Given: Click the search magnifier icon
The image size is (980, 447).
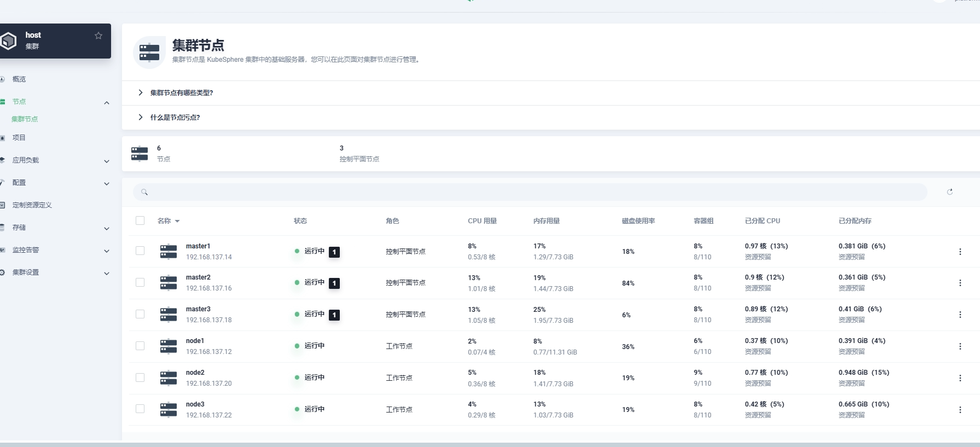Looking at the screenshot, I should click(x=144, y=192).
